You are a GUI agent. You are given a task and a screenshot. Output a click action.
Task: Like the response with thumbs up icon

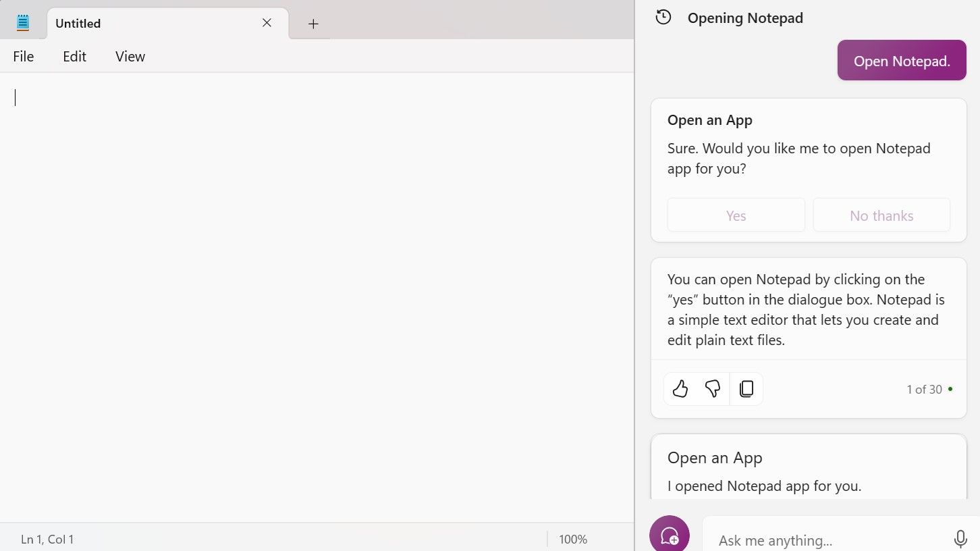pyautogui.click(x=680, y=389)
